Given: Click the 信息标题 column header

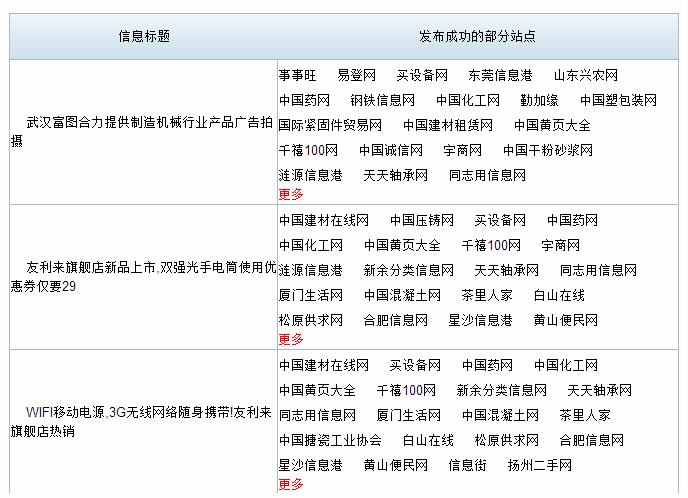Looking at the screenshot, I should coord(144,36).
